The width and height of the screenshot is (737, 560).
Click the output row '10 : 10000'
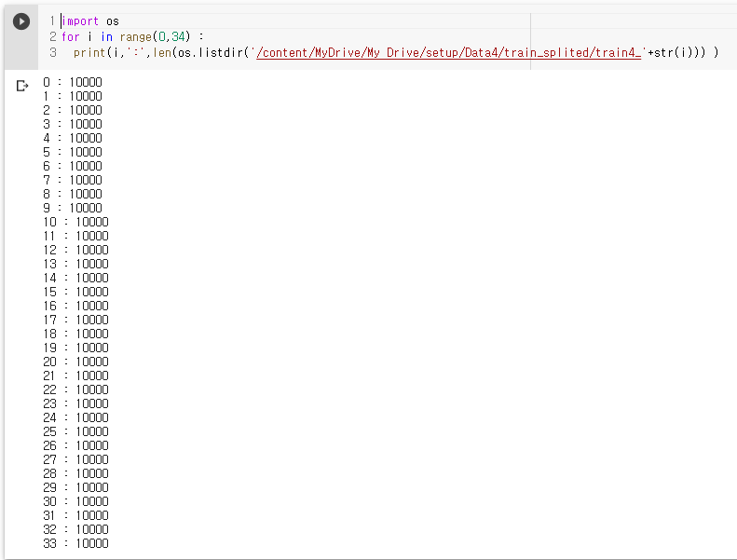tap(75, 222)
